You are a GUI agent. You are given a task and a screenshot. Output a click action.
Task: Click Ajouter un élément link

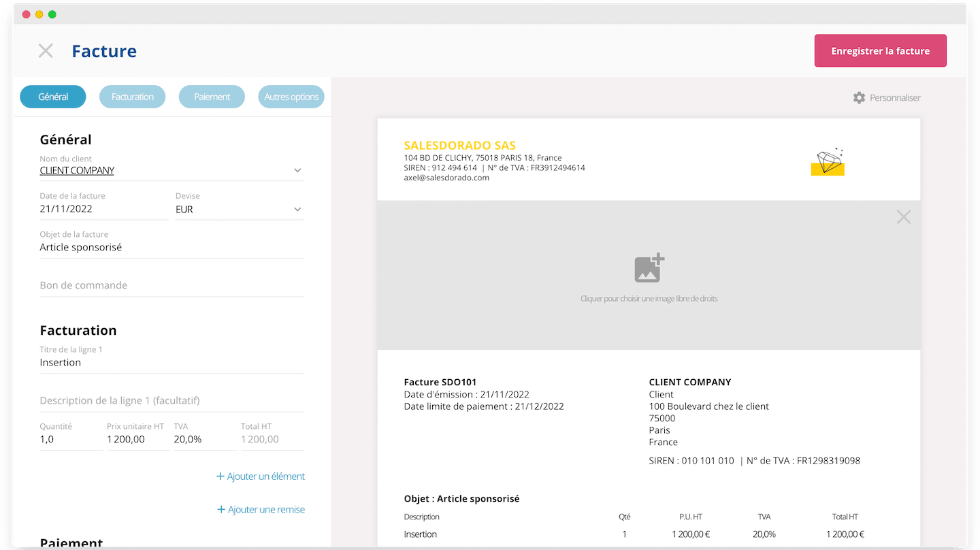coord(261,476)
